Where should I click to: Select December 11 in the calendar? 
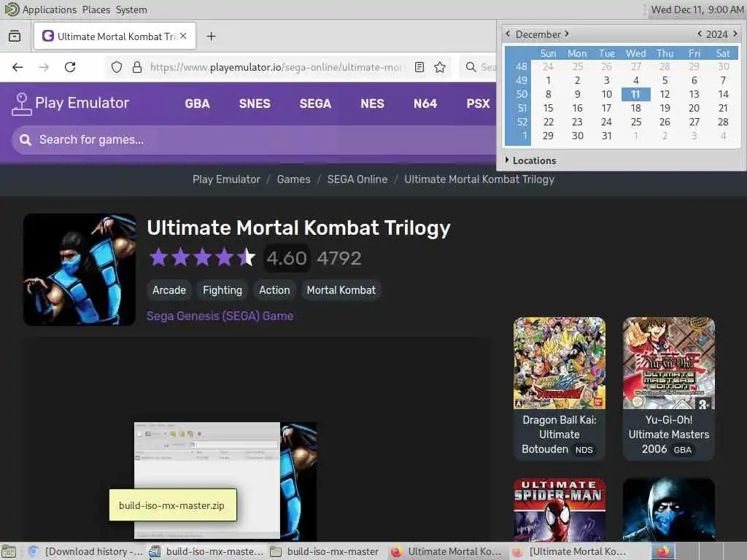pos(635,94)
